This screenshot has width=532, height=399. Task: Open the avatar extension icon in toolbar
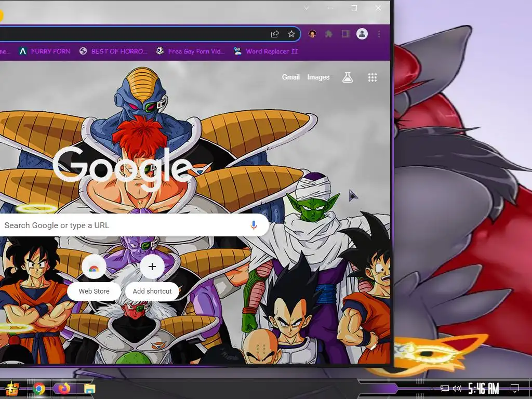[312, 34]
